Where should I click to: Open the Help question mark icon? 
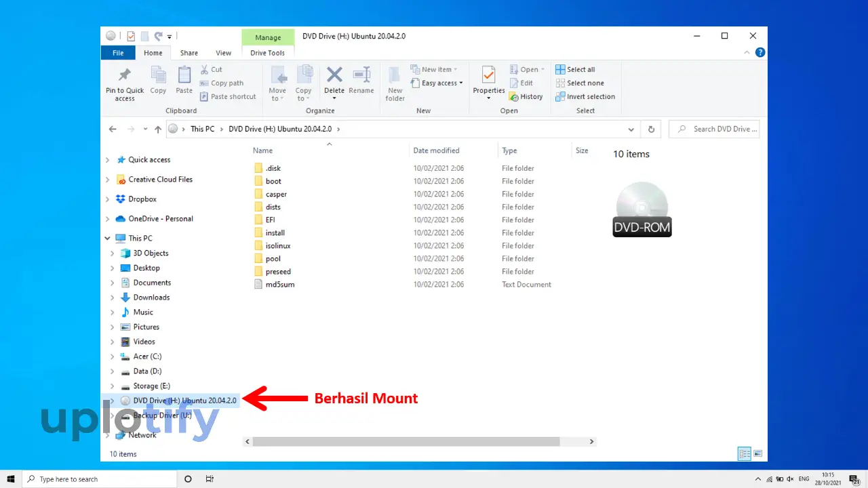click(760, 52)
